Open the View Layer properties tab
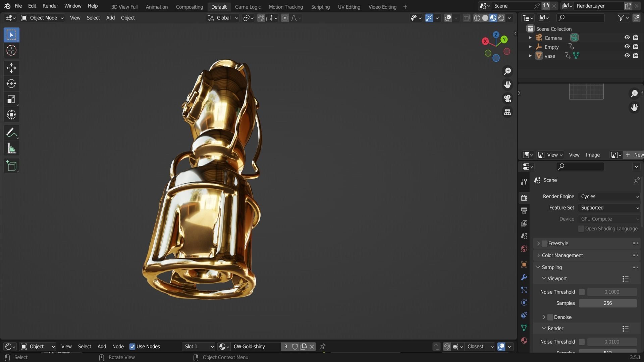The width and height of the screenshot is (644, 362). pos(524,223)
